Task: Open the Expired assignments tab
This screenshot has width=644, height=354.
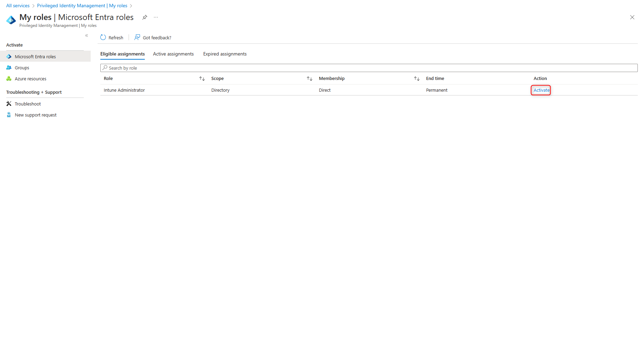Action: [224, 54]
